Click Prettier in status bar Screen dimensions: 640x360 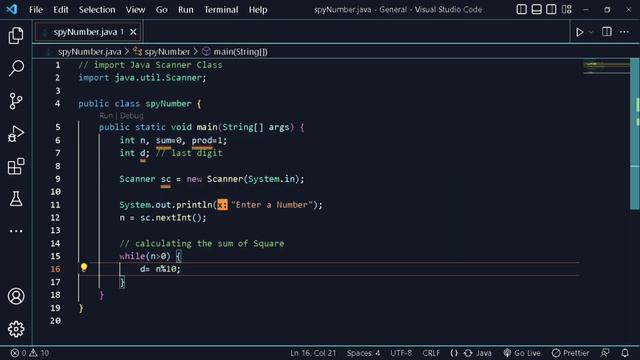tap(571, 353)
